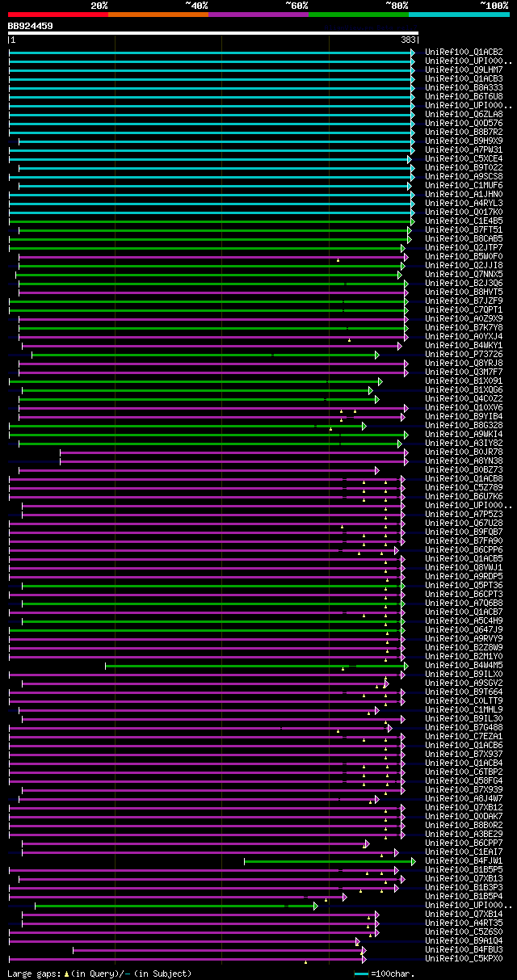Click the UniRef100_B1XQG6 label
The image size is (517, 980).
[x=464, y=390]
